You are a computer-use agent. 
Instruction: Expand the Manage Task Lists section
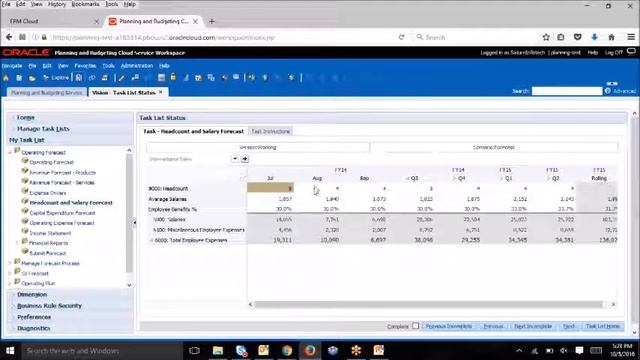(x=13, y=129)
